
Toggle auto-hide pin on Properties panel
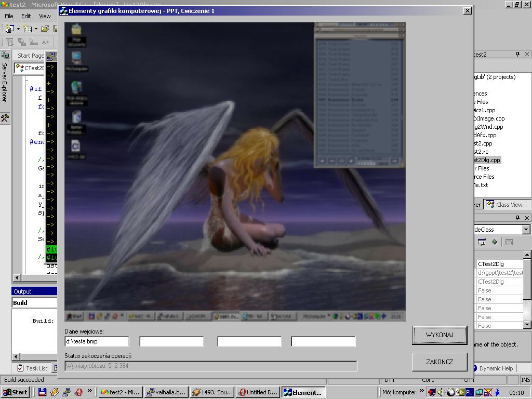click(517, 218)
